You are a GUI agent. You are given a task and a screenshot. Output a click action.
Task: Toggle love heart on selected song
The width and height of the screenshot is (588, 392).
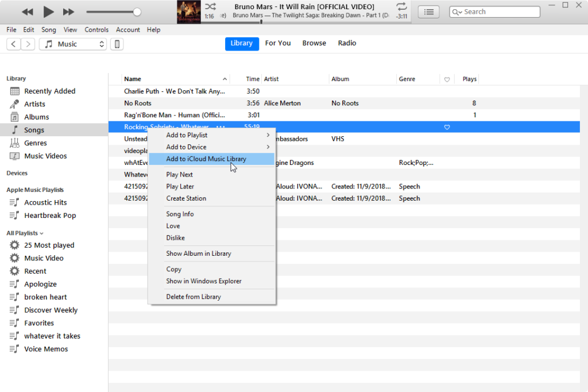coord(447,127)
